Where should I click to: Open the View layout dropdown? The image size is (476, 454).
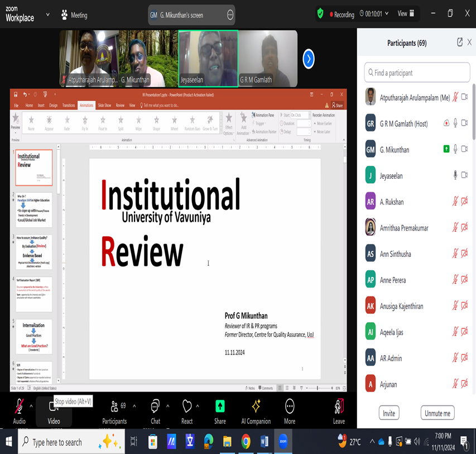point(406,14)
